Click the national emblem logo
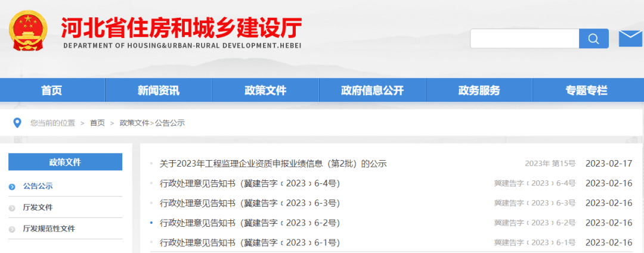 (x=29, y=30)
